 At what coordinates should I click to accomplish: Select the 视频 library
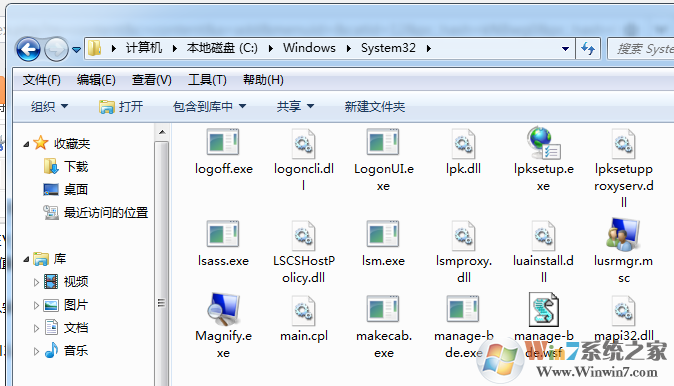point(66,282)
